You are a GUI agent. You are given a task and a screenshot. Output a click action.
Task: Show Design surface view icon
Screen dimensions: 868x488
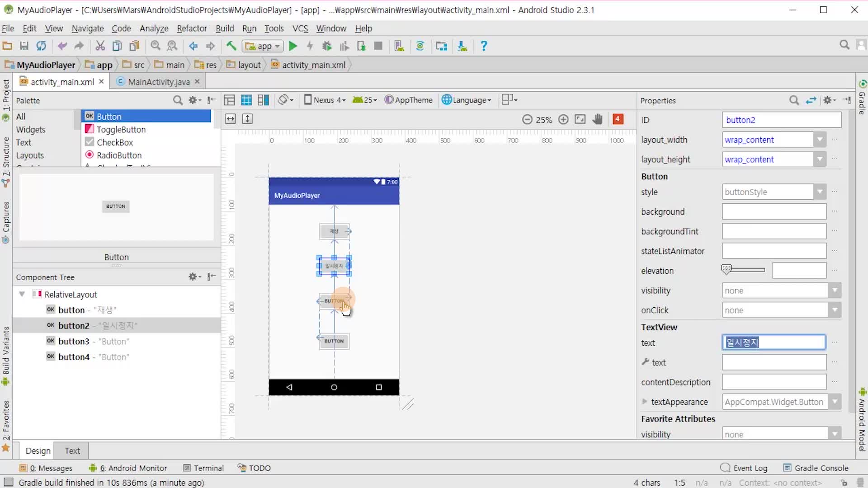point(230,100)
